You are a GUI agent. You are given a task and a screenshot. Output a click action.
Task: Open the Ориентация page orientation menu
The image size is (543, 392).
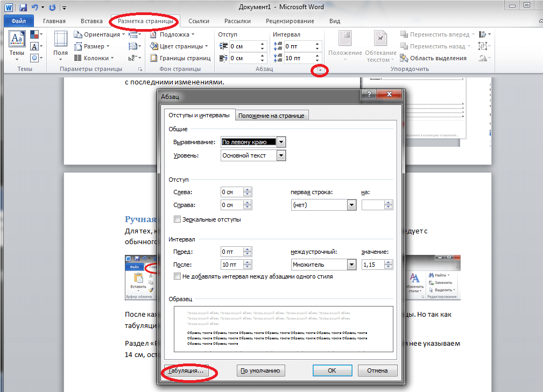pyautogui.click(x=99, y=34)
